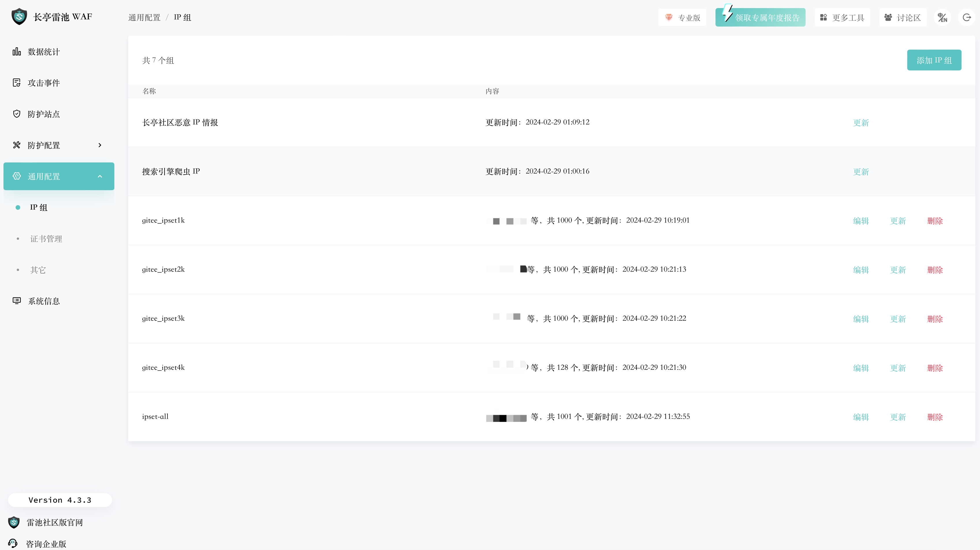
Task: Click the 通用配置 breadcrumb link
Action: [144, 18]
